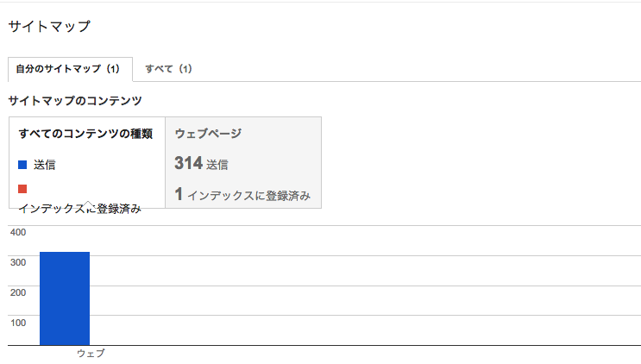Image resolution: width=641 pixels, height=364 pixels.
Task: Click the サイトマップのコンテンツ section heading
Action: (x=75, y=101)
